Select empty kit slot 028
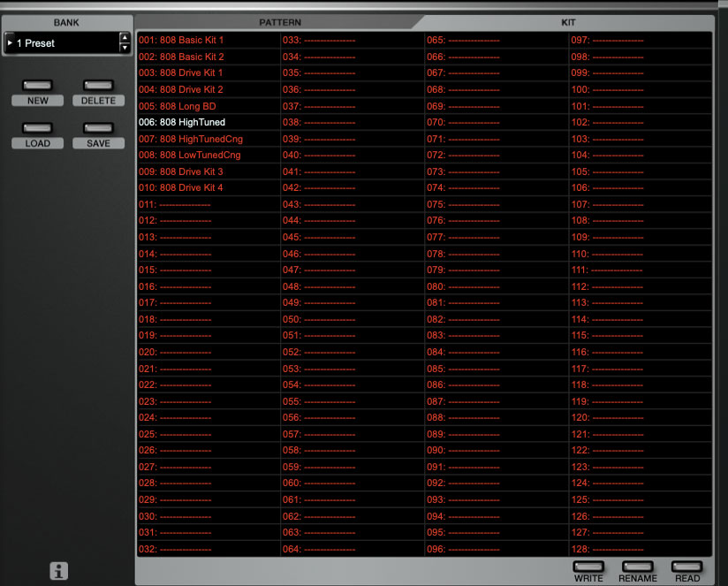This screenshot has width=728, height=586. pos(209,483)
